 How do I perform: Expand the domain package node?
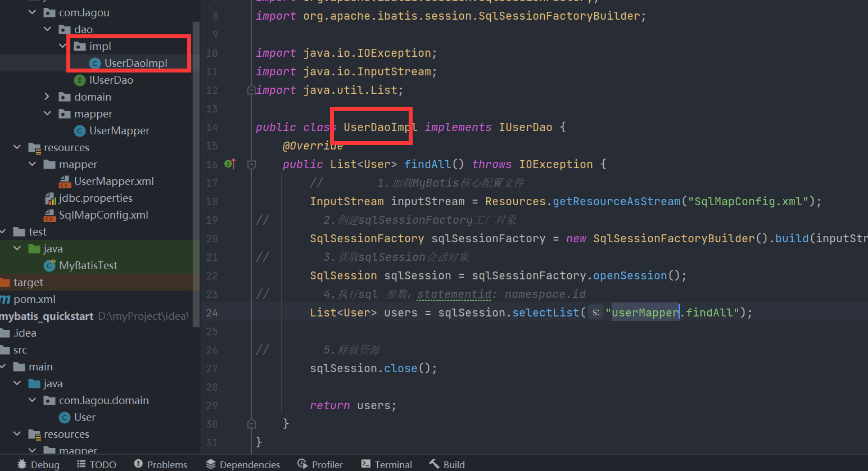[47, 97]
